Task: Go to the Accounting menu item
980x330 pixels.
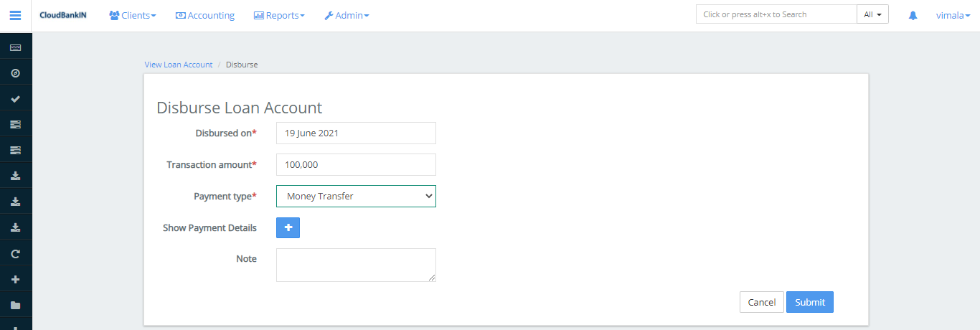Action: [205, 15]
